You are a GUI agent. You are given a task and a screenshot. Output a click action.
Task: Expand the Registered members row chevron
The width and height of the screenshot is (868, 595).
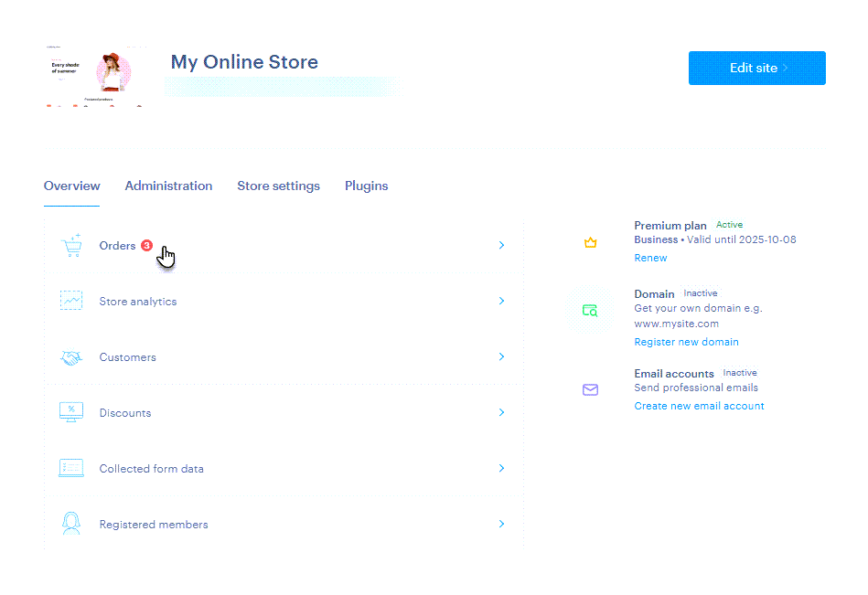point(501,524)
